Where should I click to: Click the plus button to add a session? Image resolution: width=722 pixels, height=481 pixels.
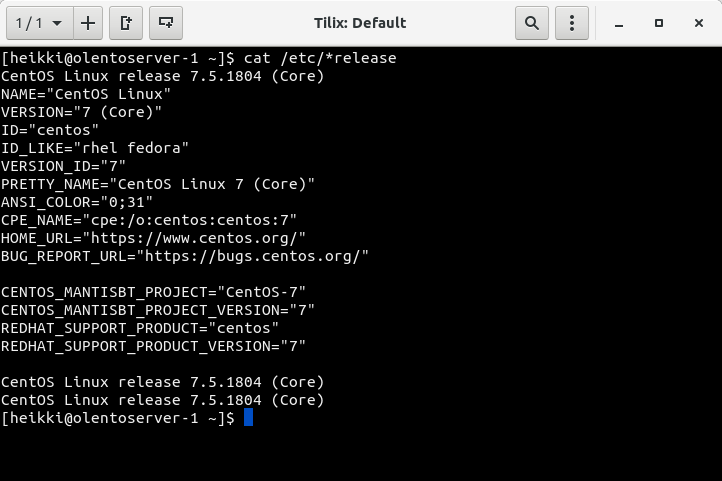click(89, 22)
